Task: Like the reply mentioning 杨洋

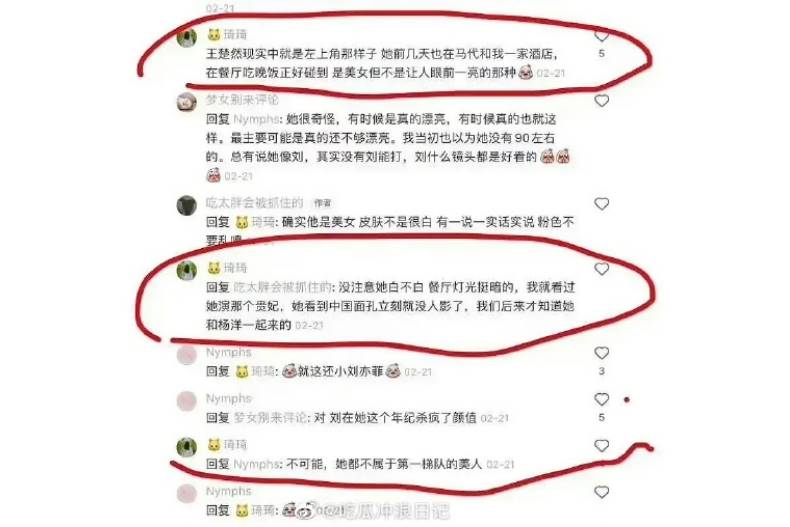Action: pos(601,269)
